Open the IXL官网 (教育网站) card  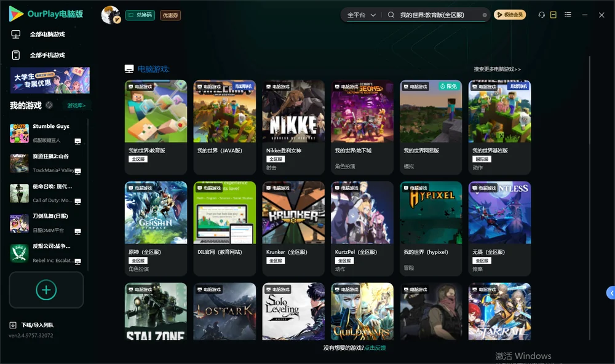coord(224,229)
